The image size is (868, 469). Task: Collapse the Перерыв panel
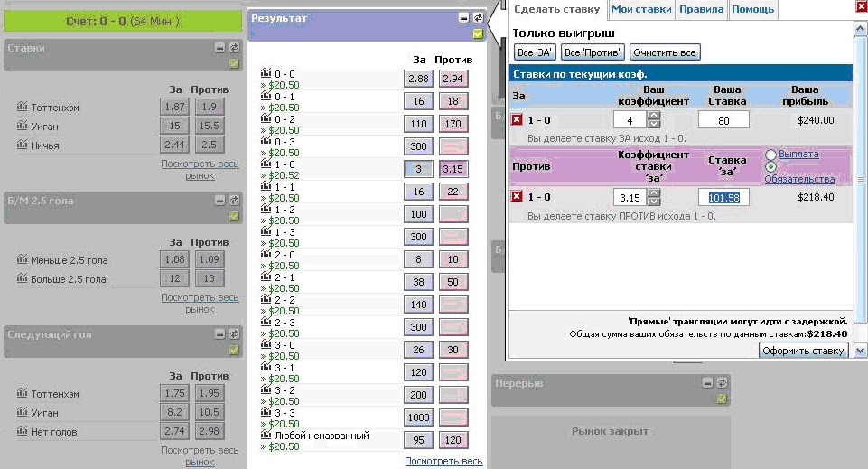(707, 382)
